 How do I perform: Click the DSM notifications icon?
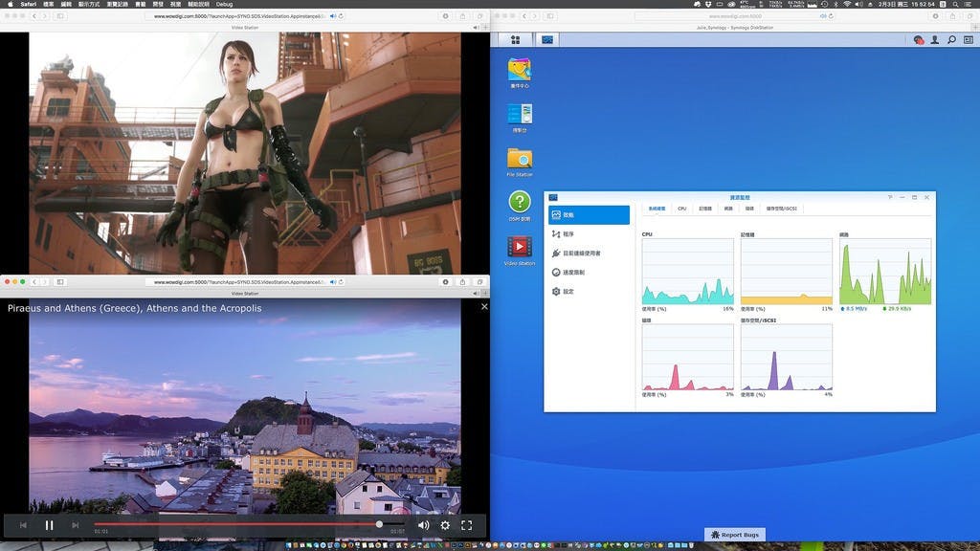[x=919, y=40]
